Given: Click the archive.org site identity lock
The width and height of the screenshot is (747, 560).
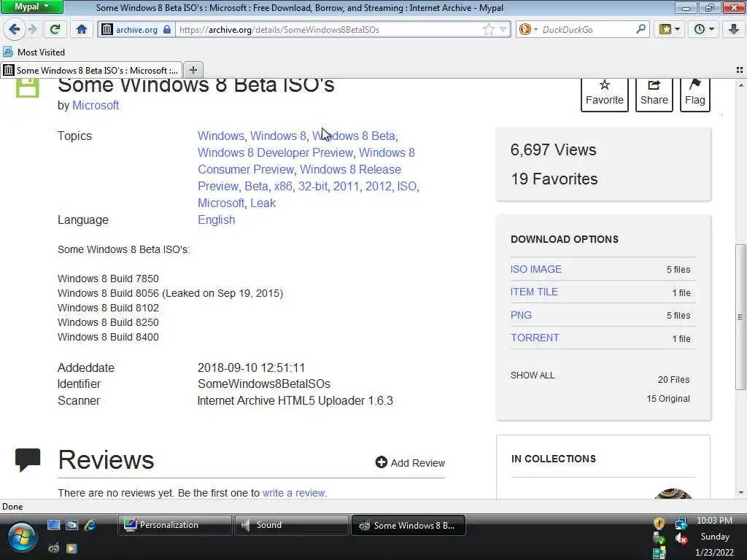Looking at the screenshot, I should (x=136, y=29).
